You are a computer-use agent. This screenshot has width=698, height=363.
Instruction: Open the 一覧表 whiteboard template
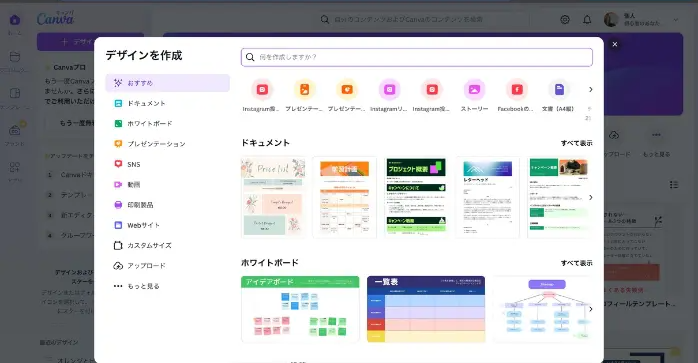tap(426, 309)
